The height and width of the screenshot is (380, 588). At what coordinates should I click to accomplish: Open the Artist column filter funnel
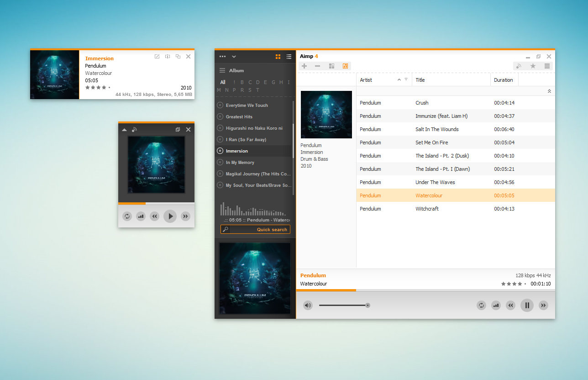406,79
